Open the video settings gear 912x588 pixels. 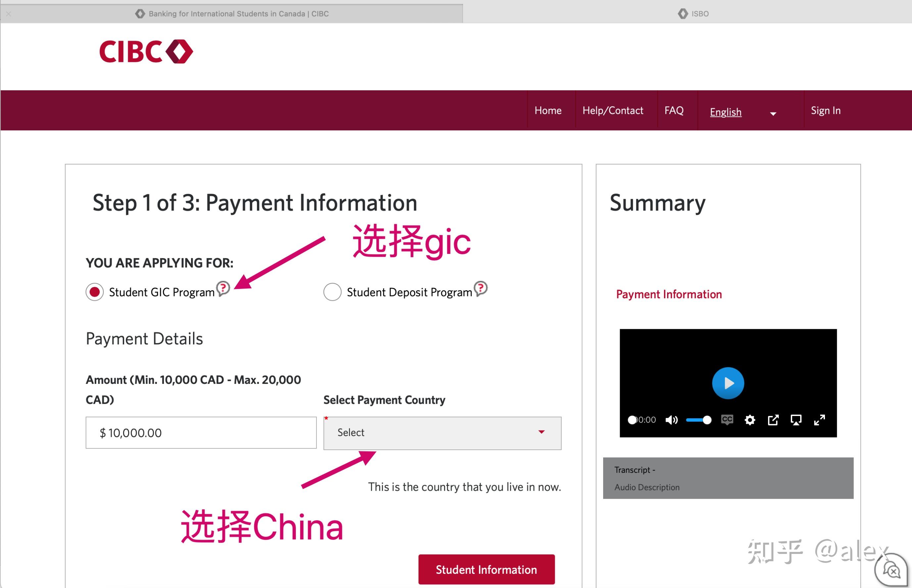click(750, 420)
